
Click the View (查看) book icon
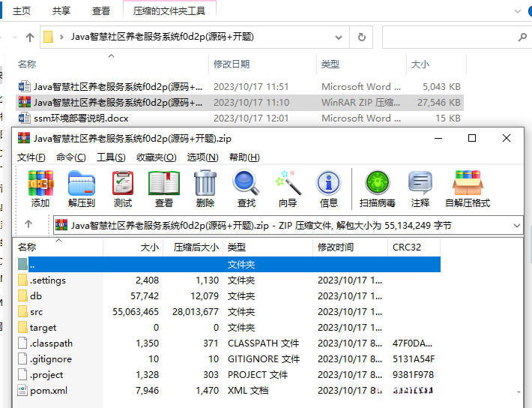tap(164, 183)
